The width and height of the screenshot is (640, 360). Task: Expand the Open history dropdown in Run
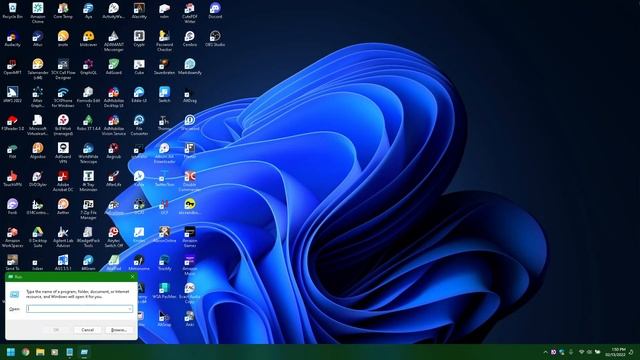click(130, 309)
